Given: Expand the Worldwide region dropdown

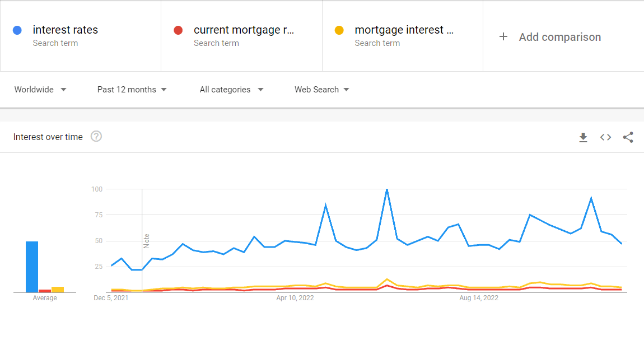Looking at the screenshot, I should pos(40,90).
